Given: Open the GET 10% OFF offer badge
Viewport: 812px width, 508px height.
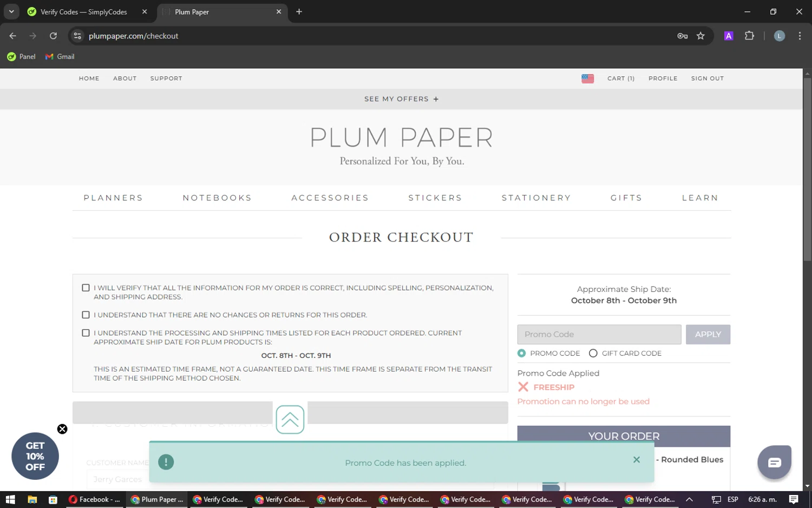Looking at the screenshot, I should point(35,456).
